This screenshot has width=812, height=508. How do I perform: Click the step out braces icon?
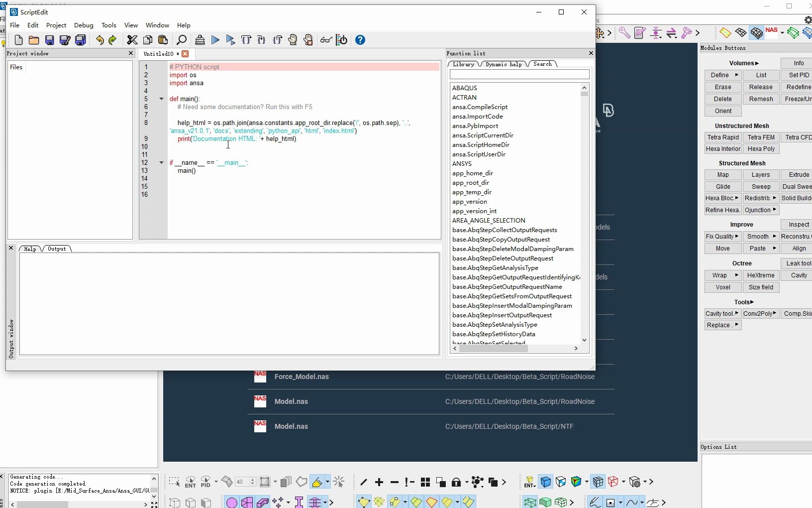point(277,40)
